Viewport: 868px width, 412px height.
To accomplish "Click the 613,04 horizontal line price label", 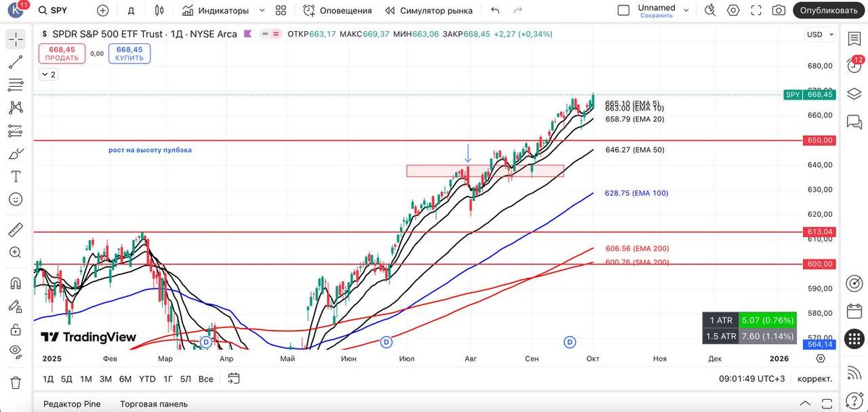I will tap(819, 232).
